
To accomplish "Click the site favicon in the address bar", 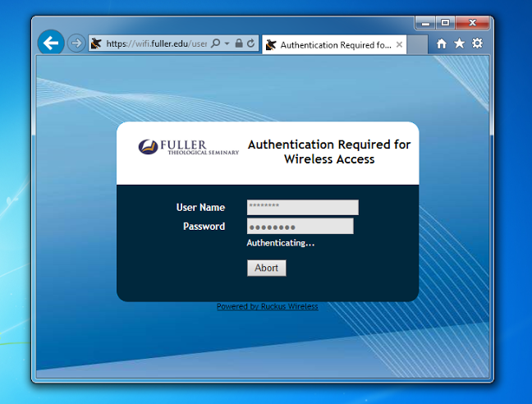I will pos(96,44).
